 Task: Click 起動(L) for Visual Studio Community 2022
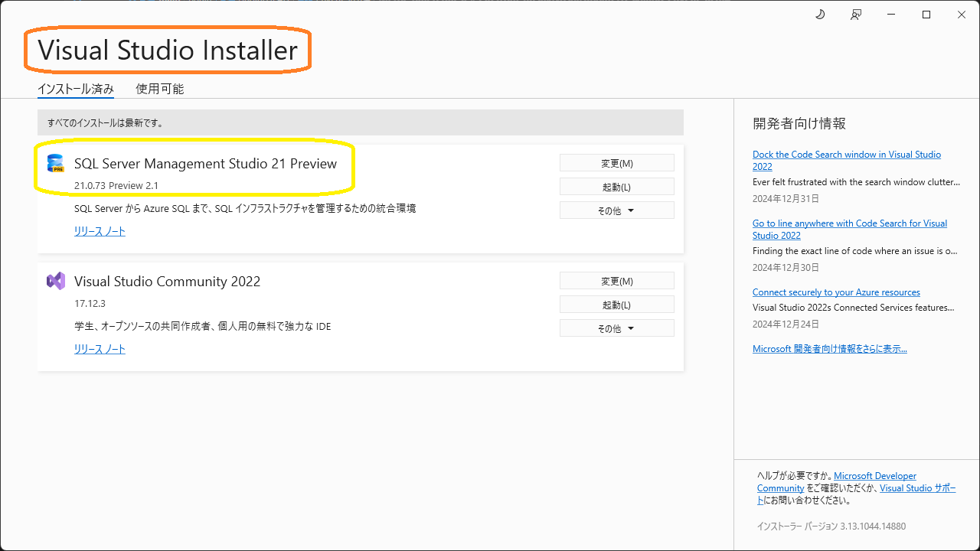click(617, 305)
